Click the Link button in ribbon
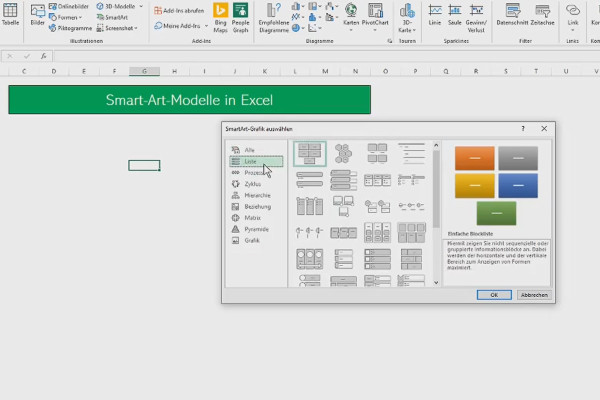The width and height of the screenshot is (600, 400). (573, 18)
